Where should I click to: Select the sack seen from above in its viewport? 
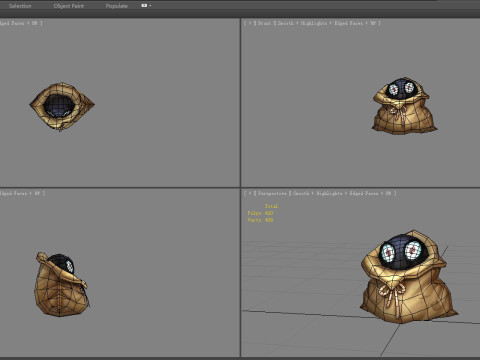(x=62, y=106)
